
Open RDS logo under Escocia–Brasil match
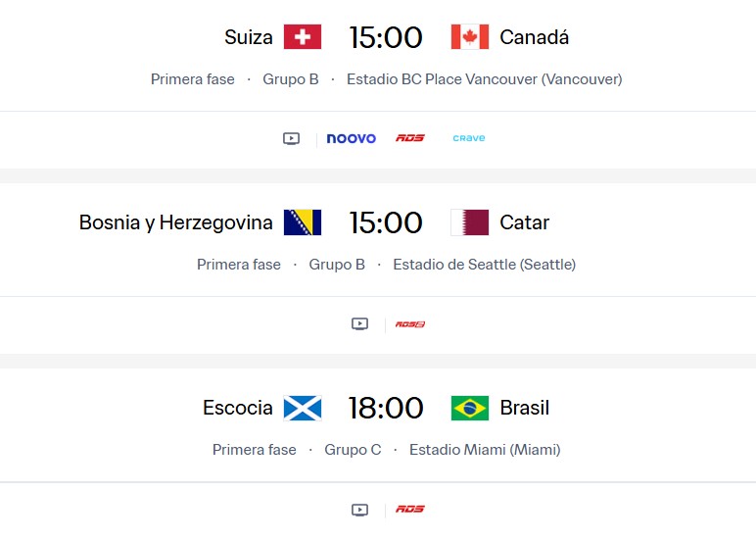pos(409,510)
